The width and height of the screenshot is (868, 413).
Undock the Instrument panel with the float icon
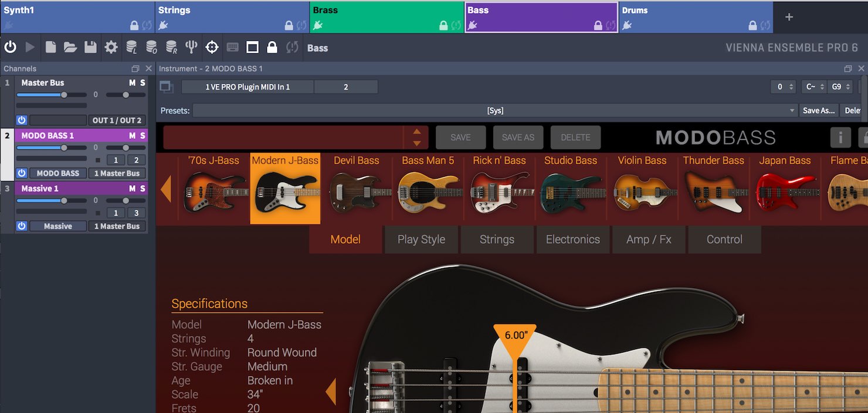[847, 69]
